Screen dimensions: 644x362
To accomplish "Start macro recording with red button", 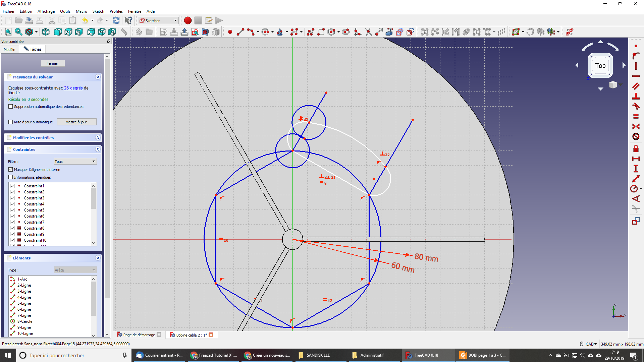I will point(188,20).
